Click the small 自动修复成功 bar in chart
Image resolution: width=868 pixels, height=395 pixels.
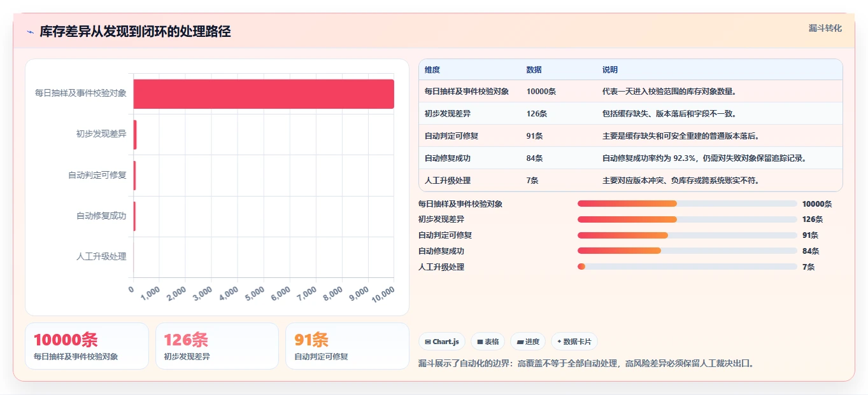(x=135, y=216)
